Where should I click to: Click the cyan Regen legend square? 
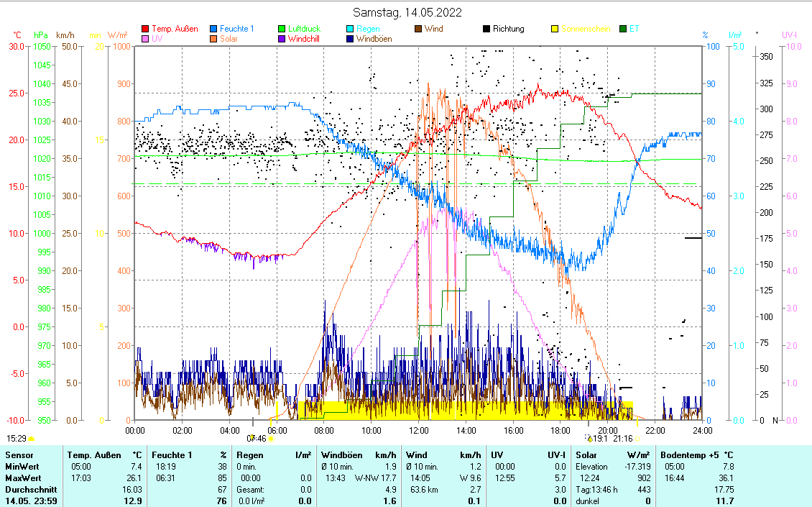[351, 29]
